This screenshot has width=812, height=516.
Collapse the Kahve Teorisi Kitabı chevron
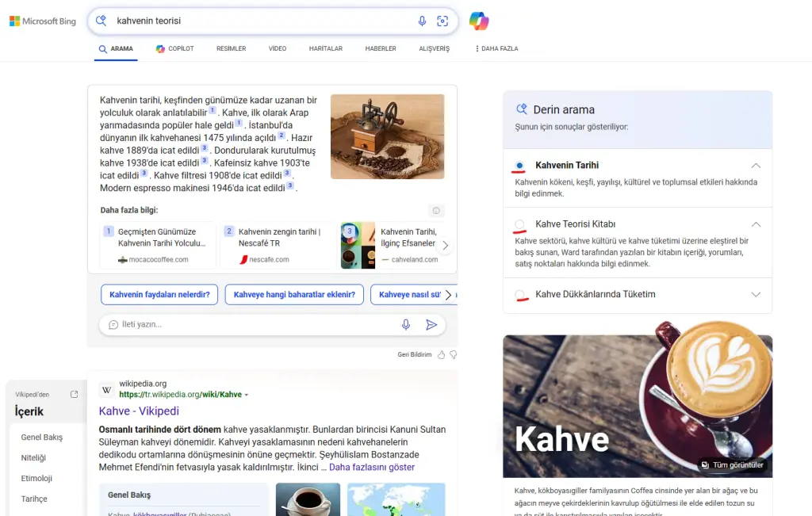click(x=756, y=224)
